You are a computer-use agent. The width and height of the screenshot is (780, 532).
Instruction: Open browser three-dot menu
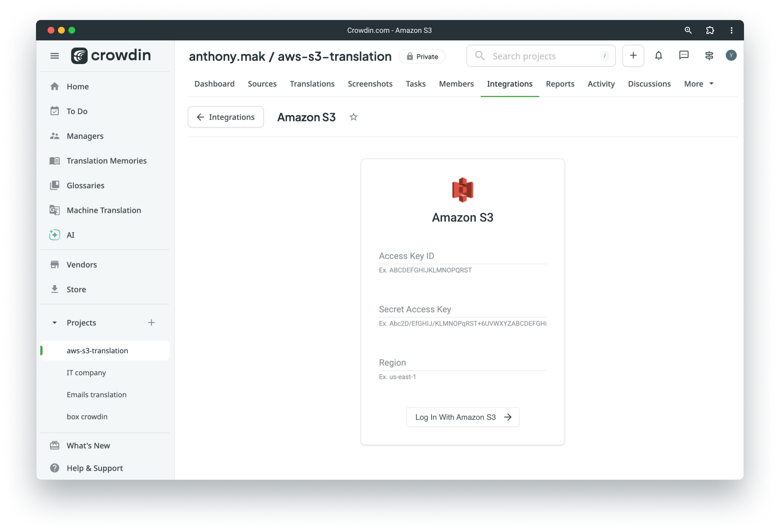pos(732,30)
